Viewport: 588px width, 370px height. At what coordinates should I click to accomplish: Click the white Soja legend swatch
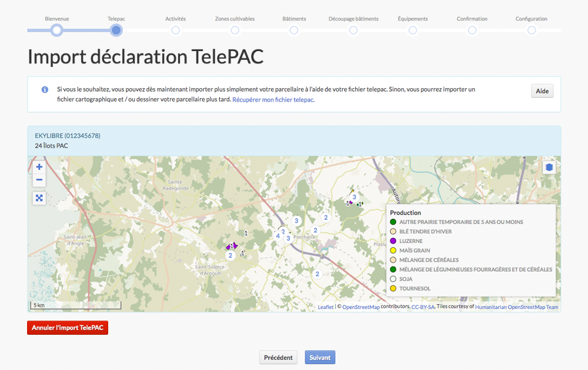pos(393,279)
